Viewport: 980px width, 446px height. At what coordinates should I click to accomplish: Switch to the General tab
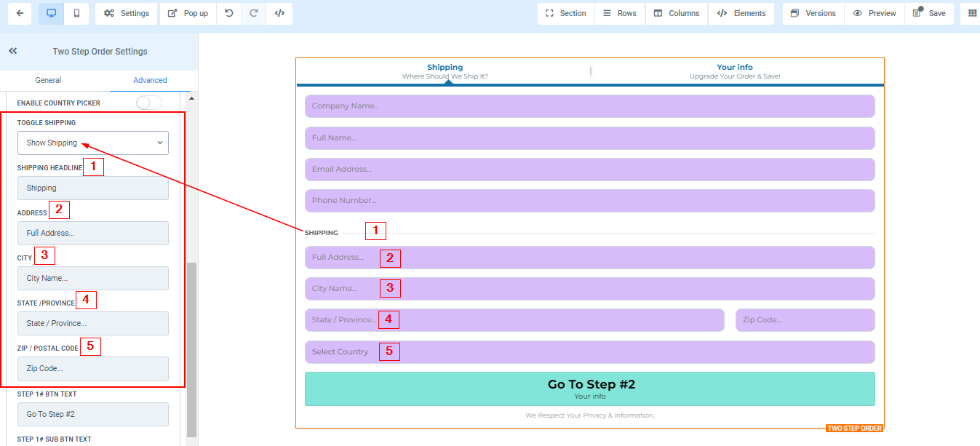[48, 80]
